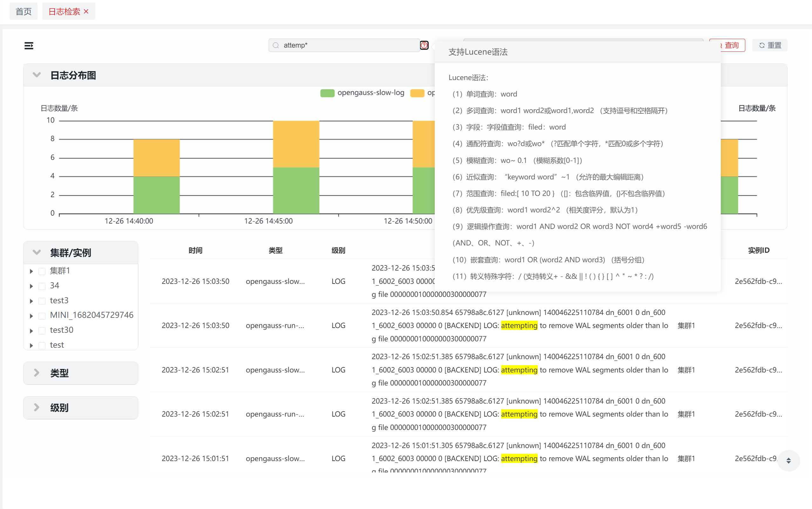Click the search magnifier icon in input
Image resolution: width=812 pixels, height=509 pixels.
click(276, 45)
